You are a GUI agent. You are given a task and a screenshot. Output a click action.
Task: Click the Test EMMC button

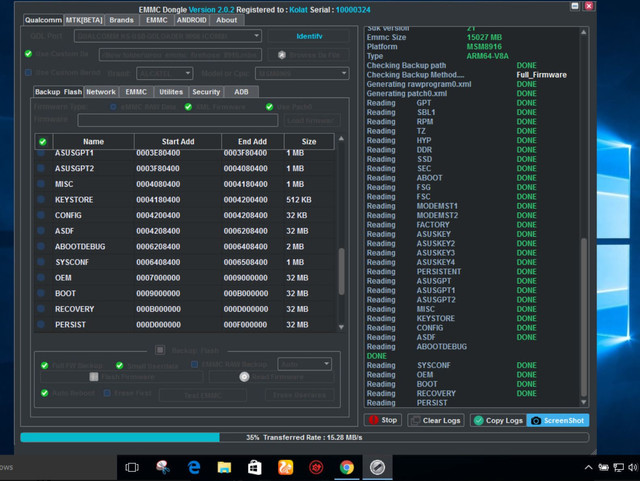[203, 395]
